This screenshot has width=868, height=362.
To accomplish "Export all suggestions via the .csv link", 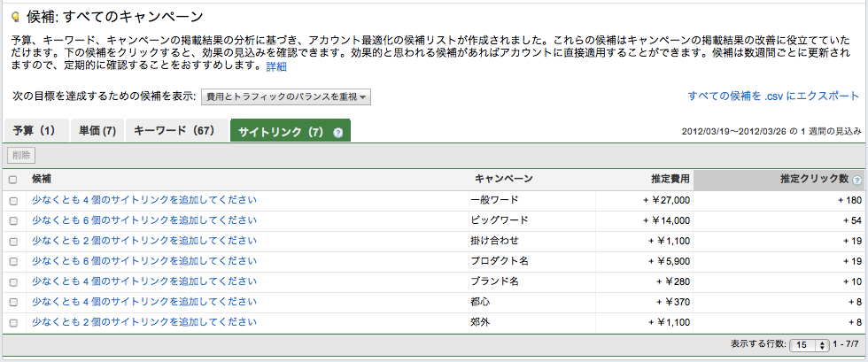I will click(773, 96).
